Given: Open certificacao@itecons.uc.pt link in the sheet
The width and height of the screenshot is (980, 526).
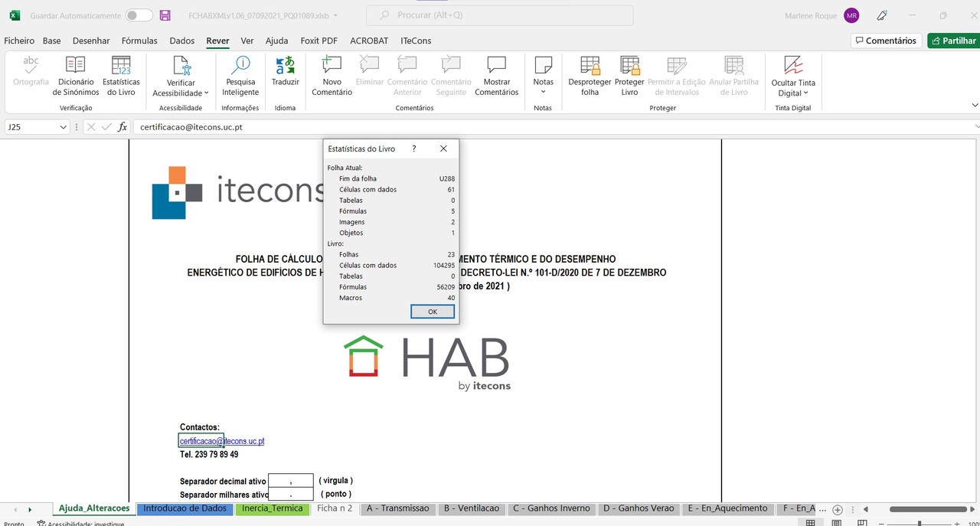Looking at the screenshot, I should (222, 442).
